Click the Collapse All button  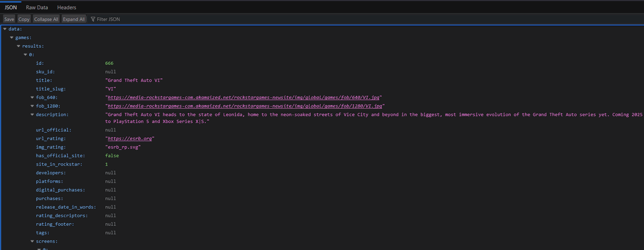coord(46,19)
